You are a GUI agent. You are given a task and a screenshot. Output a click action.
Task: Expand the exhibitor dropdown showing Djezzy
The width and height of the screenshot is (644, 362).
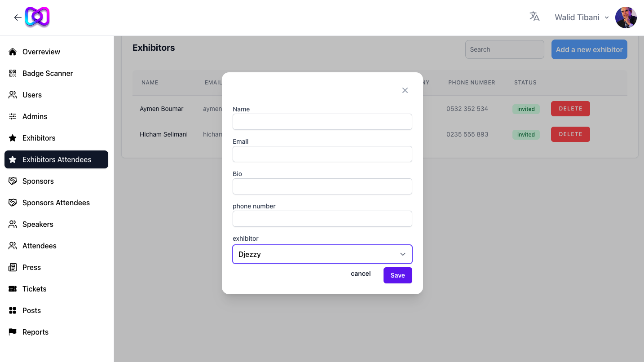pyautogui.click(x=322, y=254)
